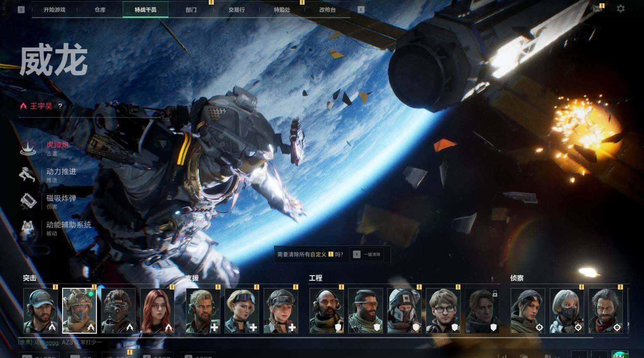This screenshot has width=644, height=358.
Task: Select the 动力推进 skill icon
Action: (x=28, y=175)
